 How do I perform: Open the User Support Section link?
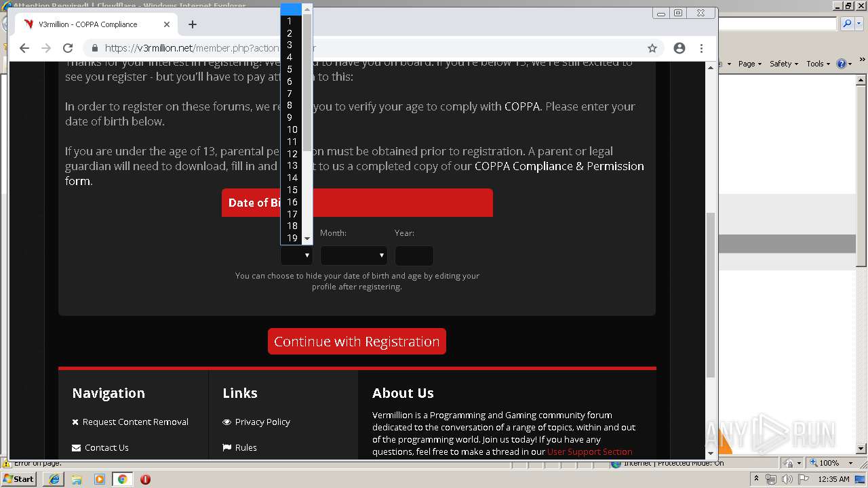[589, 451]
